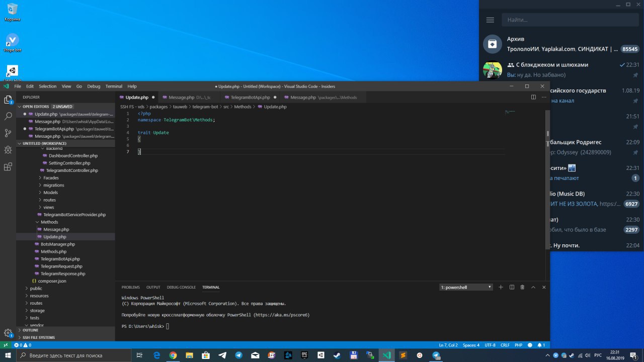
Task: Collapse the Methods folder
Action: 49,222
